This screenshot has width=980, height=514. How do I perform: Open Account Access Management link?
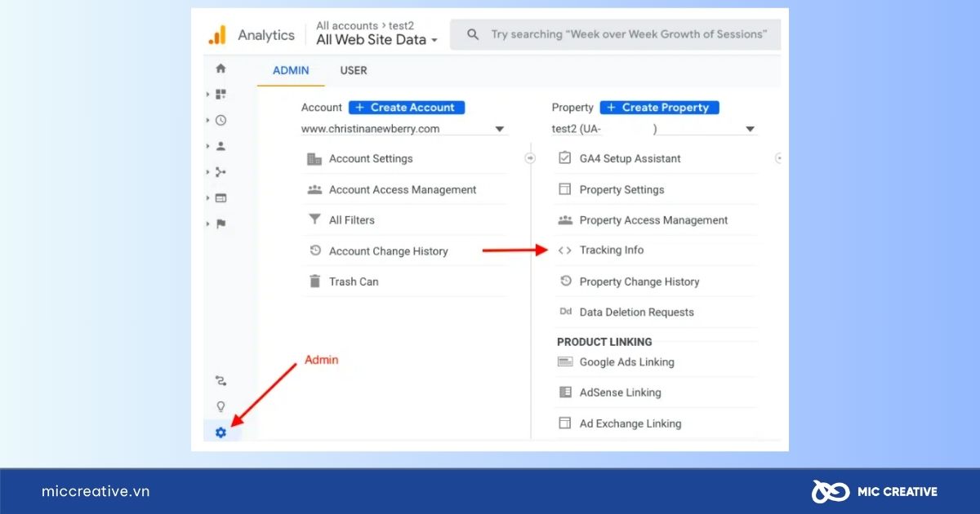point(403,189)
